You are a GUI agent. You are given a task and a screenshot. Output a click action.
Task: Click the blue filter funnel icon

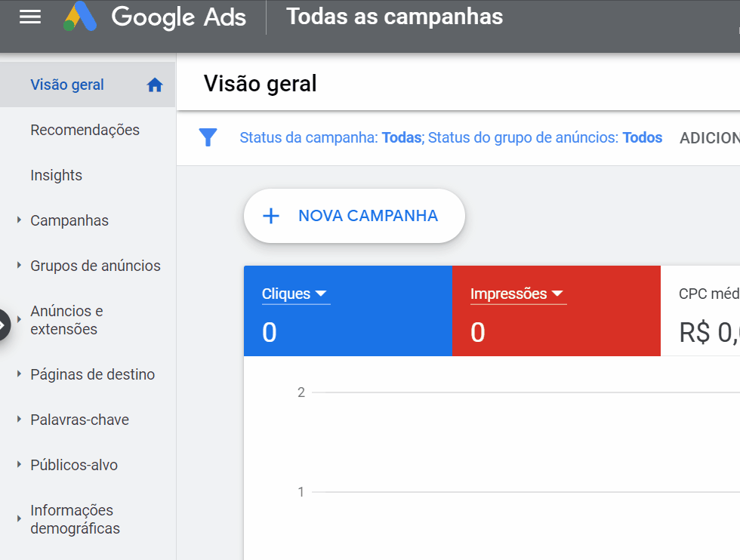point(208,137)
